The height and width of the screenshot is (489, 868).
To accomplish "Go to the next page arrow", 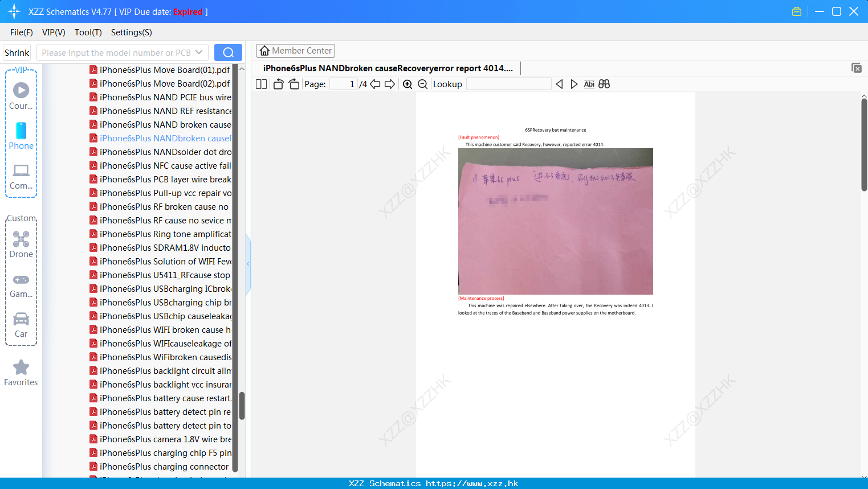I will pos(390,84).
